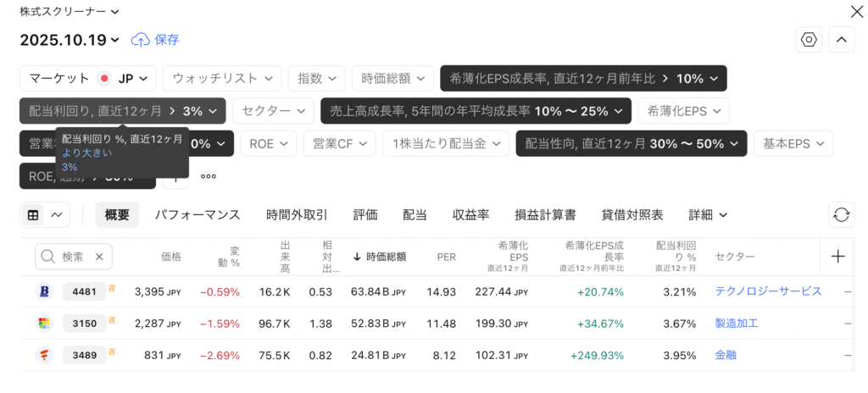Open the テクノロジーサービス sector link

(x=768, y=291)
